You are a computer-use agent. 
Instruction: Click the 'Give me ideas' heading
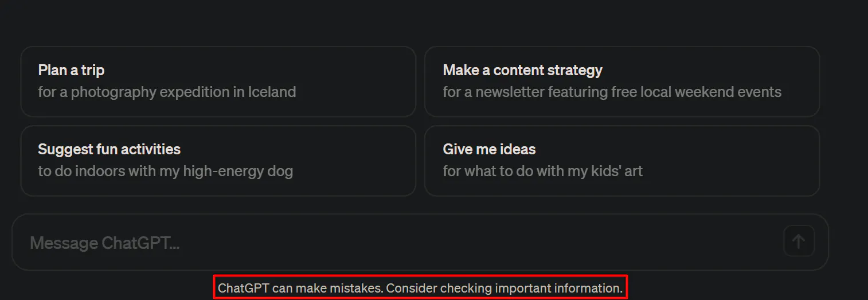click(x=489, y=150)
